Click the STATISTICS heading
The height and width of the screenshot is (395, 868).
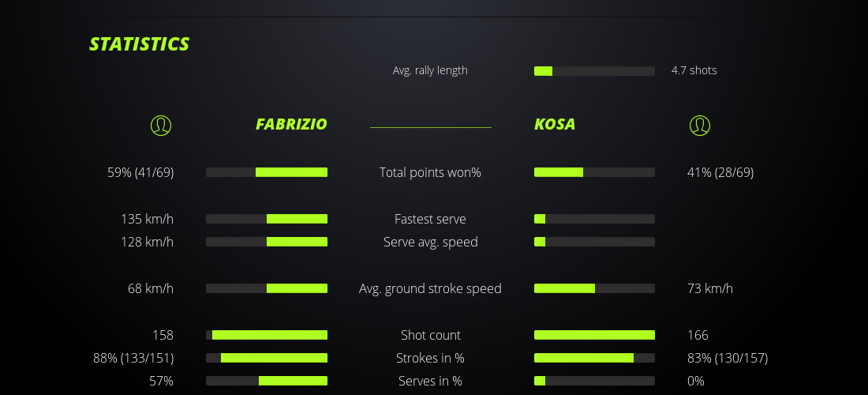tap(140, 44)
